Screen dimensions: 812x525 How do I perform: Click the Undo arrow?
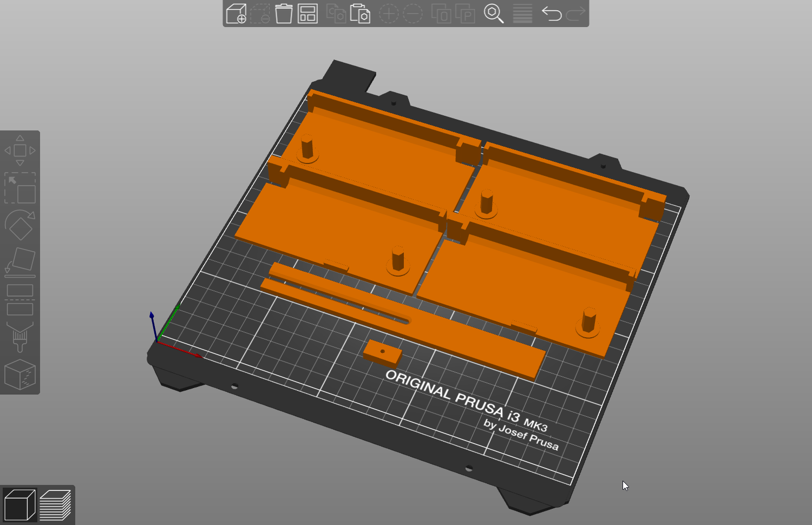click(x=552, y=14)
